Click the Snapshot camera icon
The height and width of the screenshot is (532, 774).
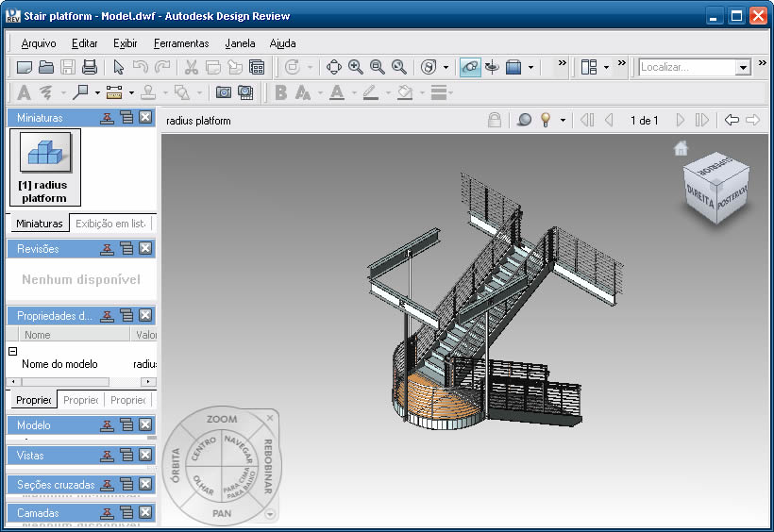click(x=224, y=92)
